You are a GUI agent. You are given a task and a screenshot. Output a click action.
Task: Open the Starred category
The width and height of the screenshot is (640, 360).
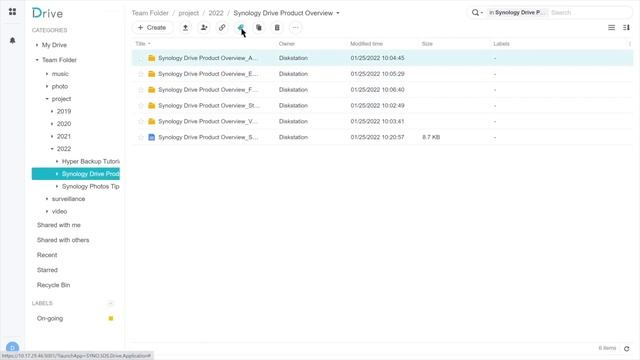47,270
